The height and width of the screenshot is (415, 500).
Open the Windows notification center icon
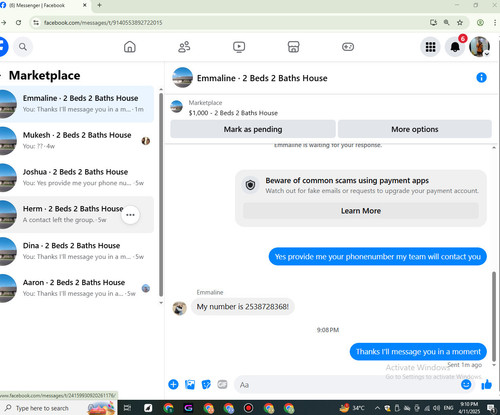pos(490,408)
